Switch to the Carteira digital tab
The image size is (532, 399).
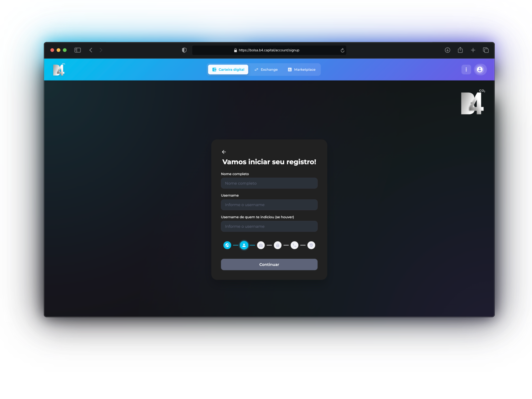click(x=228, y=70)
